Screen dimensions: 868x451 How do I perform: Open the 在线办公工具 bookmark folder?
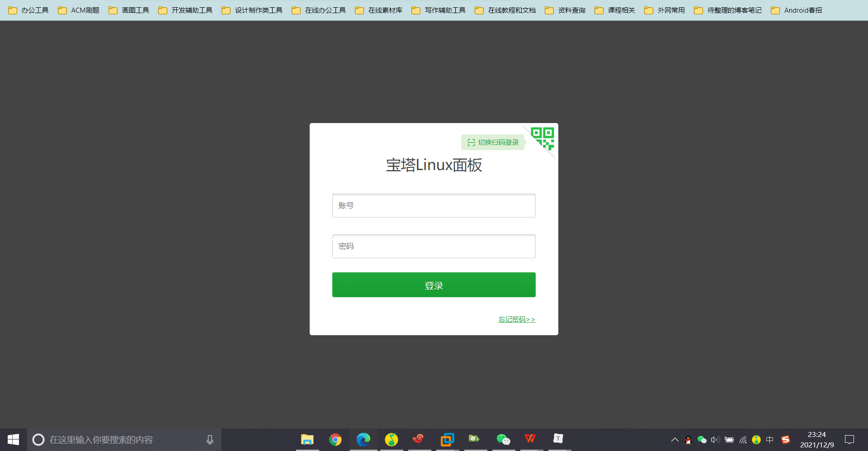pyautogui.click(x=319, y=10)
